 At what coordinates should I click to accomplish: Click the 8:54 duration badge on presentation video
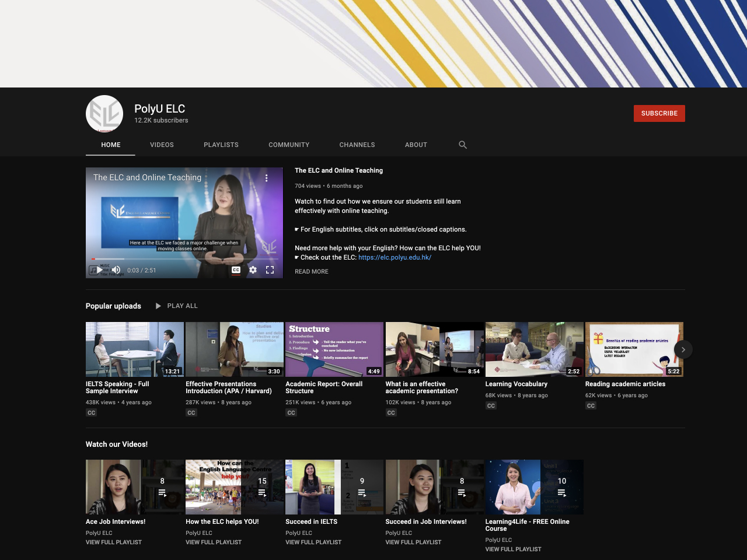point(474,371)
